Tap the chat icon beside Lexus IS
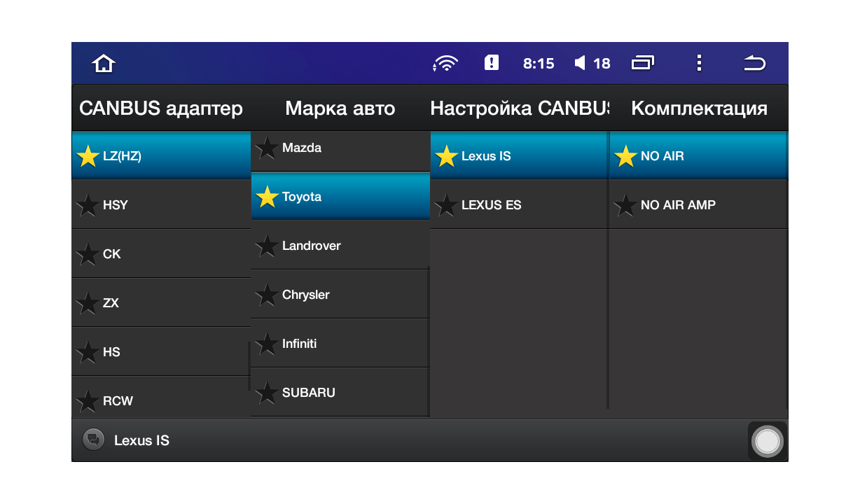This screenshot has height=504, width=860. (93, 440)
